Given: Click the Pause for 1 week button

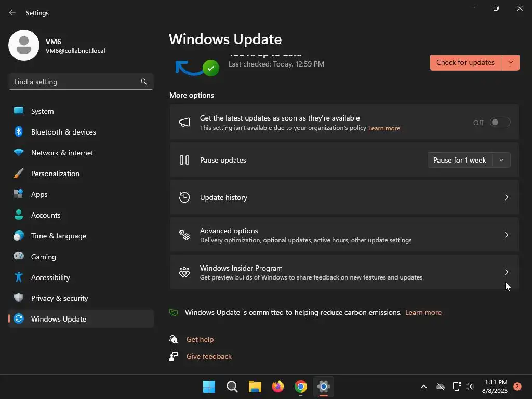Looking at the screenshot, I should point(460,160).
